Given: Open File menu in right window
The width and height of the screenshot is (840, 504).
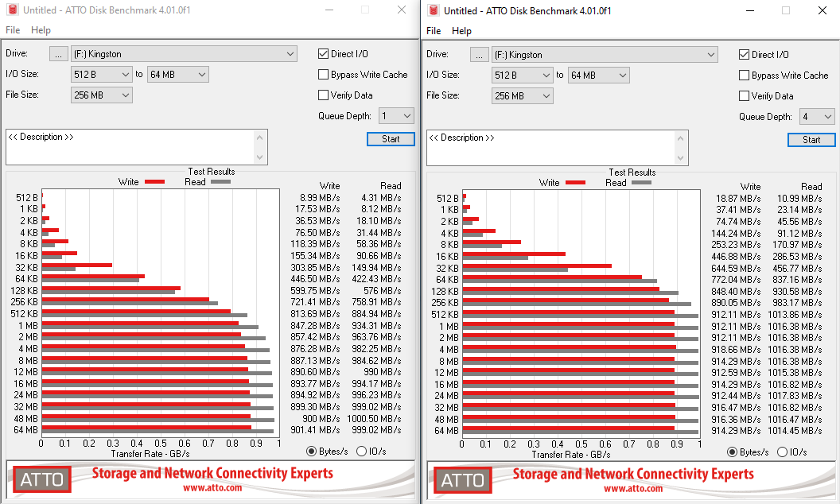Looking at the screenshot, I should click(434, 30).
